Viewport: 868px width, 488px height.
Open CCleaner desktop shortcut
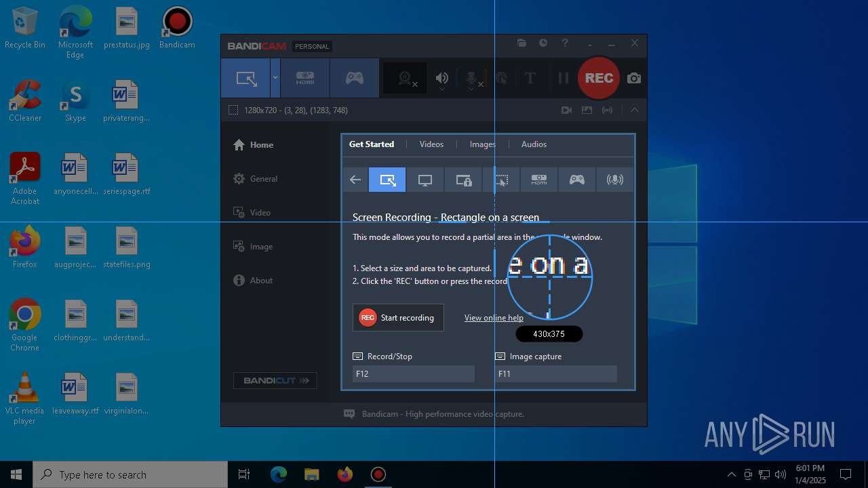point(25,102)
